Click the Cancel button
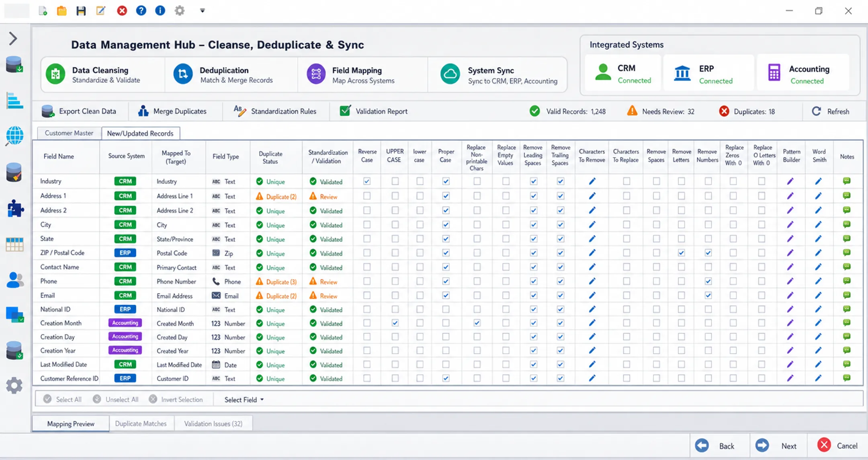The image size is (868, 460). coord(837,446)
